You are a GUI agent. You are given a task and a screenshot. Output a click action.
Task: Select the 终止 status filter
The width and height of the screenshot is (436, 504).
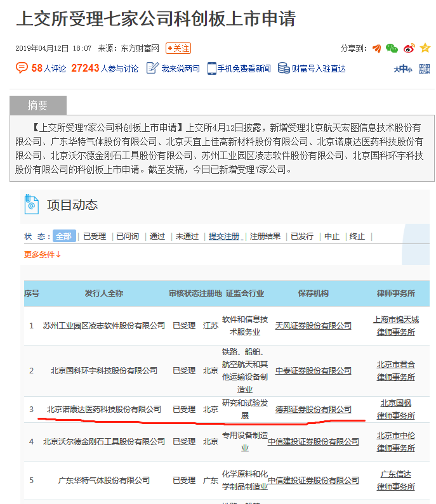point(357,236)
